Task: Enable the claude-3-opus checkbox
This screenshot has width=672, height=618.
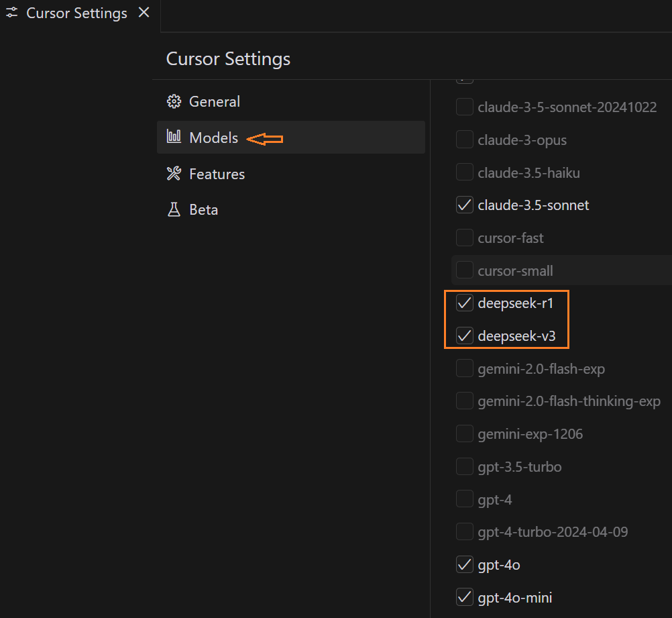Action: pyautogui.click(x=465, y=140)
